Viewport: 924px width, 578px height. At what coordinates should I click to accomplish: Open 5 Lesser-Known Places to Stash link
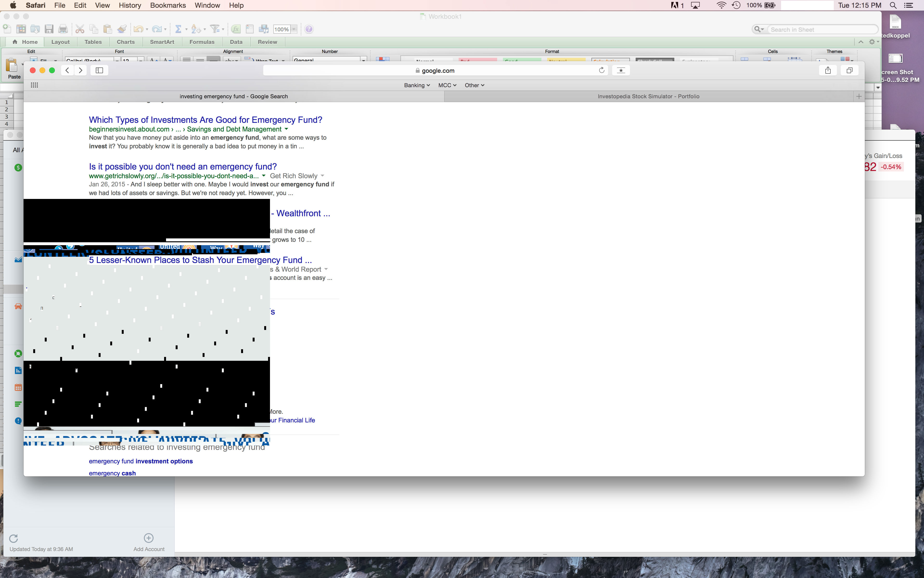200,260
